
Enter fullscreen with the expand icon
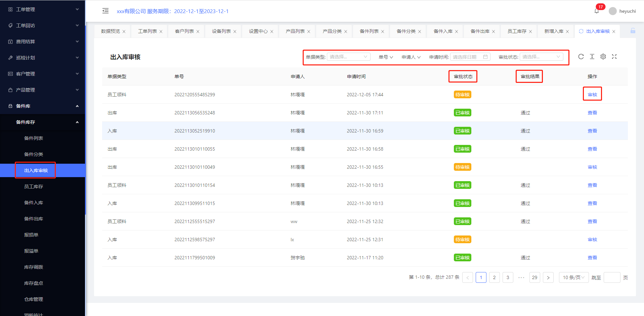614,57
